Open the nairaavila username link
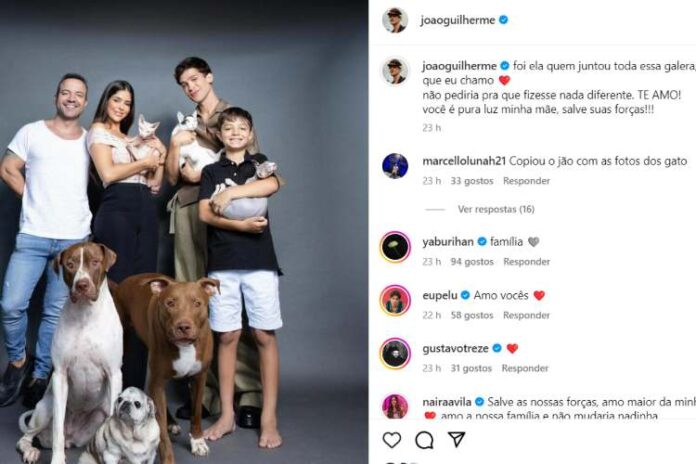This screenshot has height=464, width=696. tap(447, 402)
